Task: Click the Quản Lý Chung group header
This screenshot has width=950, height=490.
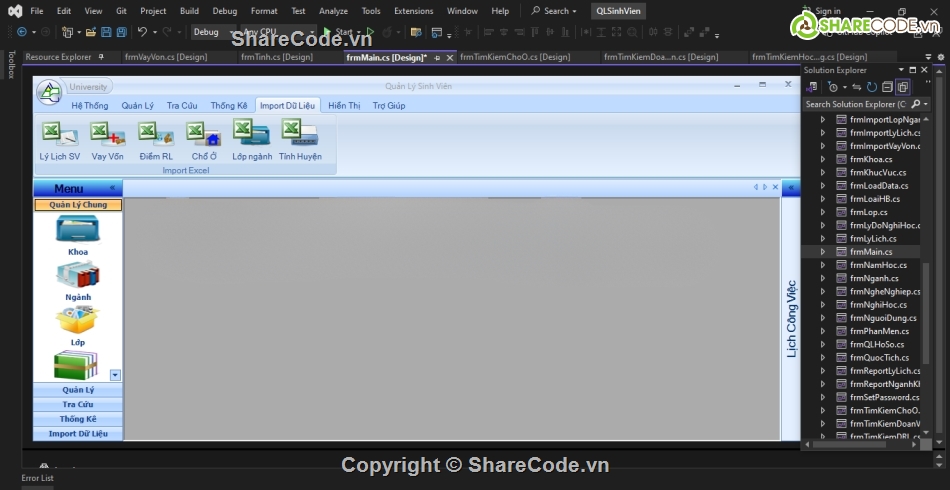Action: point(78,205)
